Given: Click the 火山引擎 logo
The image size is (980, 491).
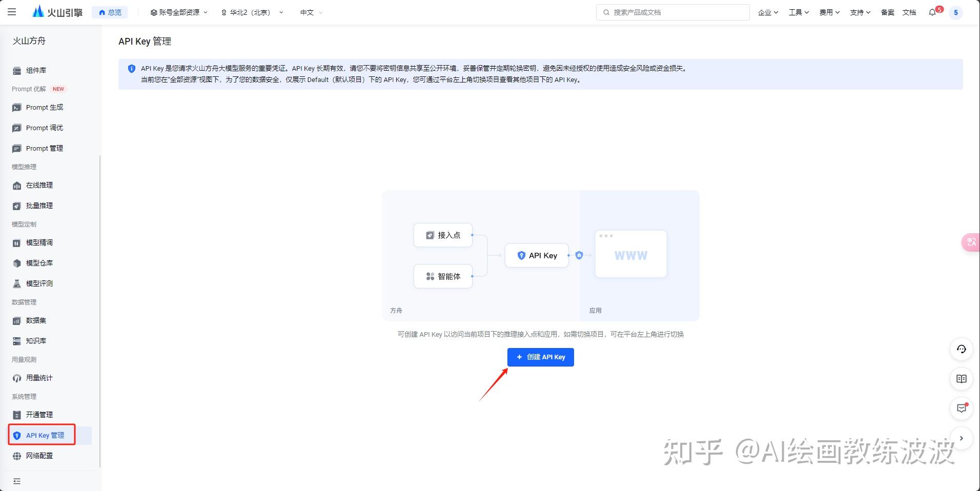Looking at the screenshot, I should pos(57,12).
